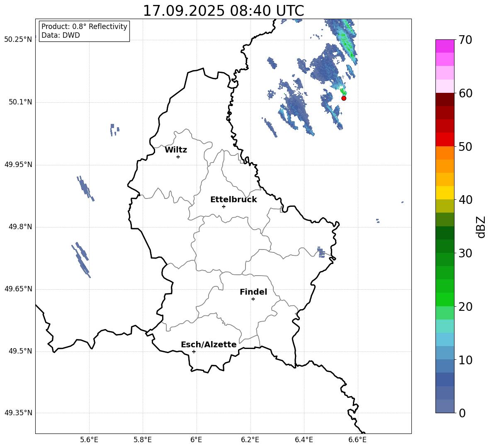Click the 10 value on the colorbar
This screenshot has width=491, height=448.
click(x=465, y=360)
